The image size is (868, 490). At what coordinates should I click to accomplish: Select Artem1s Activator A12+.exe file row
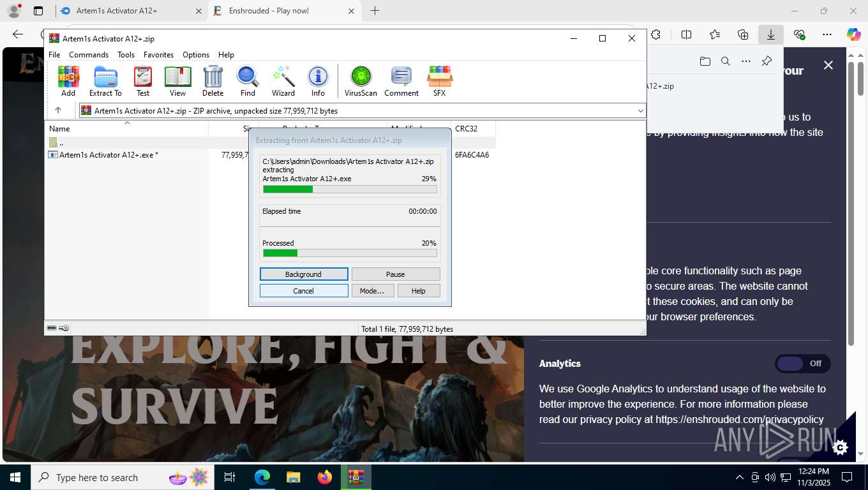point(270,155)
